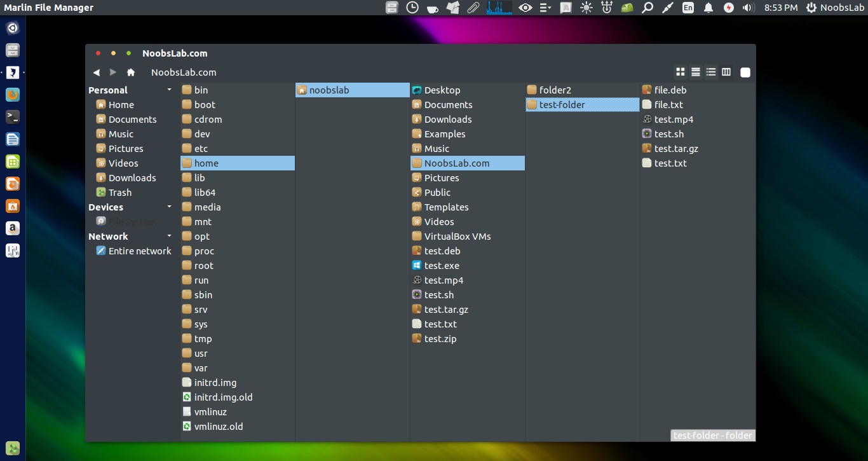Click the Home icon in the sidebar

[101, 105]
